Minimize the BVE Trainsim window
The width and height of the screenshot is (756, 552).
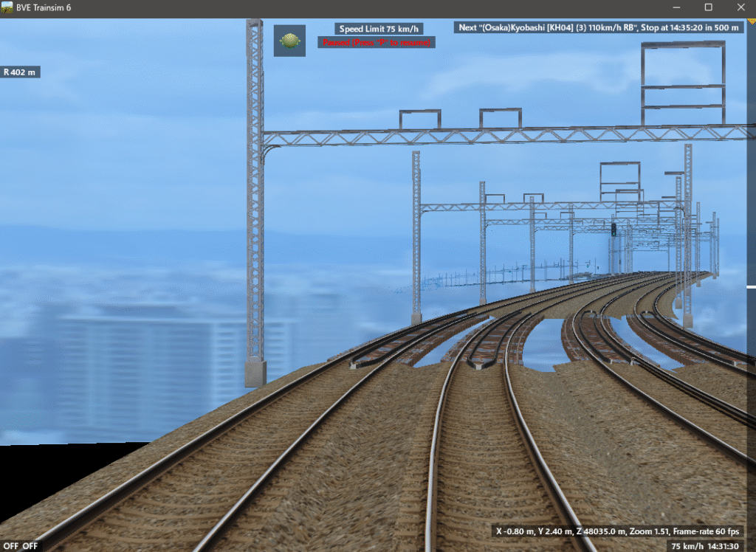674,7
